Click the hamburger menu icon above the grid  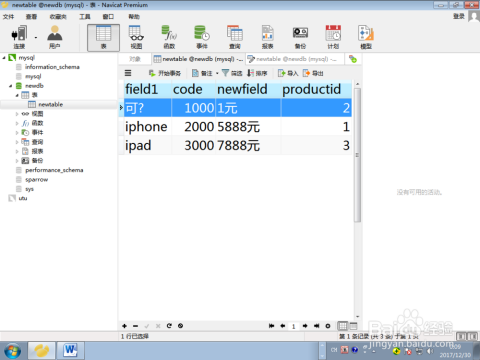128,73
